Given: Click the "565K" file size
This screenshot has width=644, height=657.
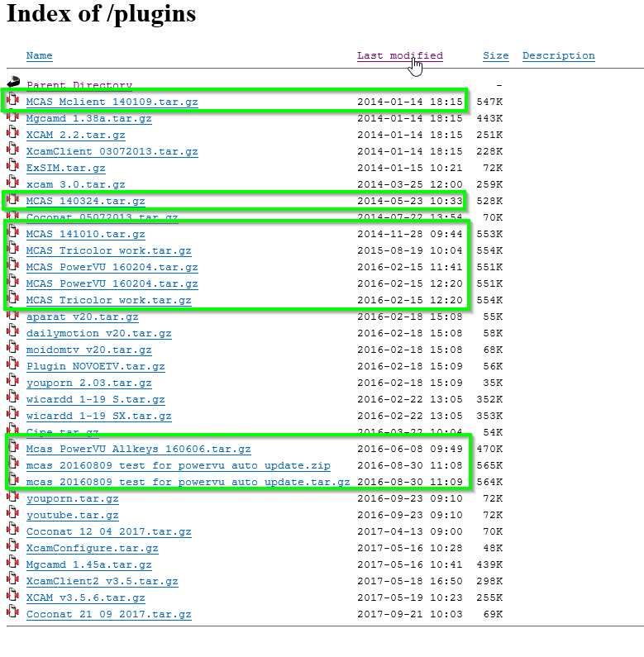Looking at the screenshot, I should (x=489, y=465).
